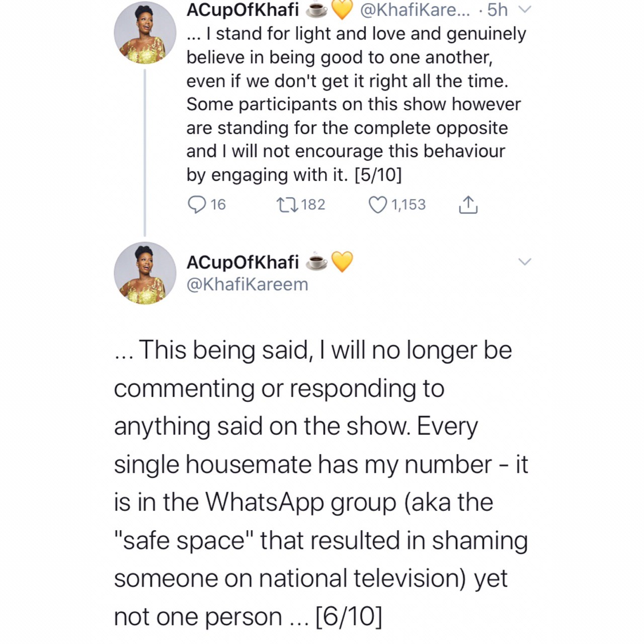The image size is (644, 644).
Task: Click the ACupOfKhafi name on the lower tweet
Action: point(243,262)
